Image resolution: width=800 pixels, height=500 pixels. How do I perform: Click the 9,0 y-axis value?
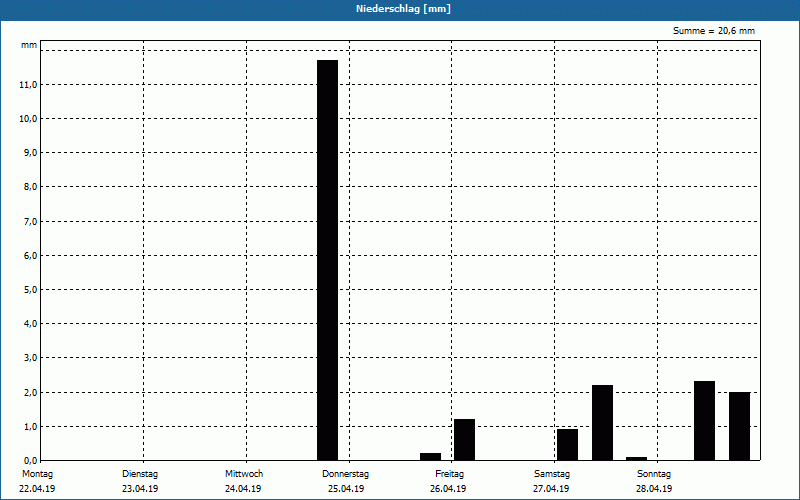click(x=30, y=153)
